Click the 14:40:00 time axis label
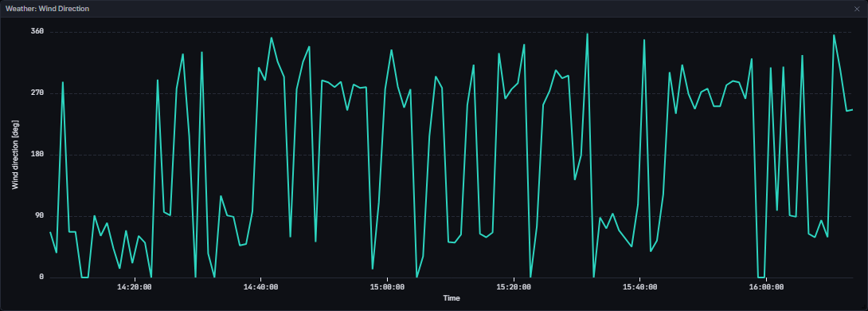Viewport: 868px width, 311px height. click(260, 286)
